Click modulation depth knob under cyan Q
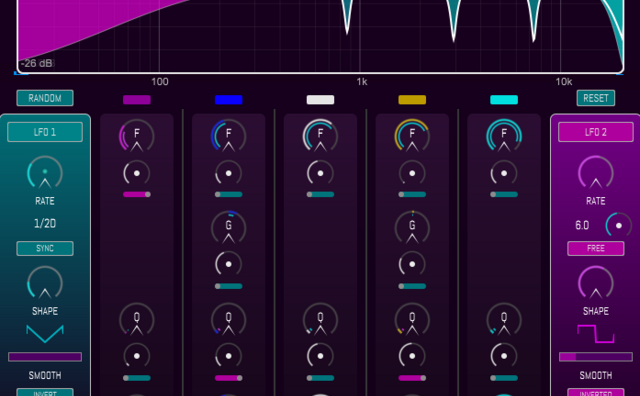Image resolution: width=640 pixels, height=396 pixels. coord(504,356)
